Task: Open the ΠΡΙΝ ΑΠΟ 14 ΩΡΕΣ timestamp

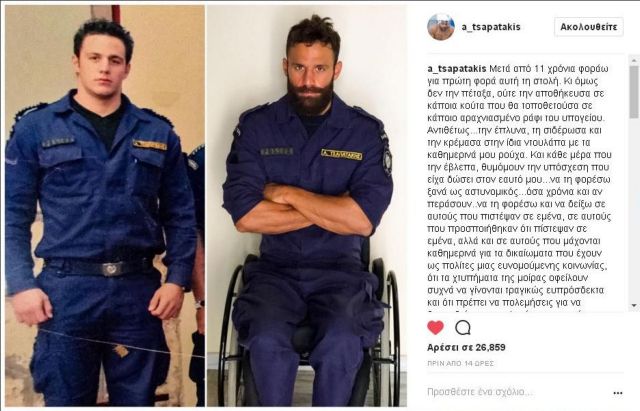Action: tap(460, 363)
